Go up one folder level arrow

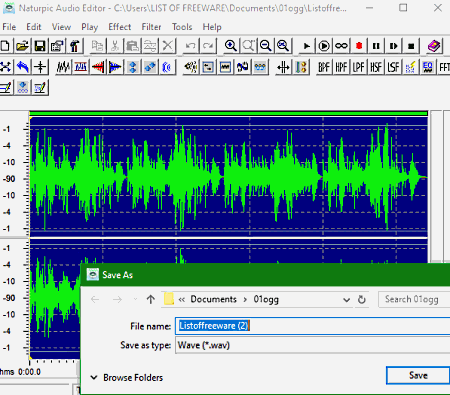(x=151, y=299)
